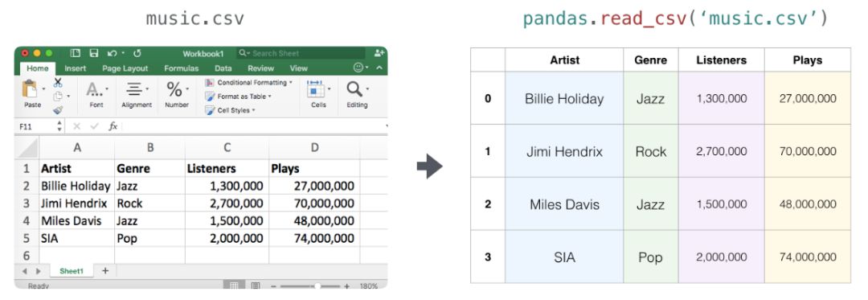Screen dimensions: 868x300
Task: Click the Search Sheet input field
Action: (x=301, y=53)
